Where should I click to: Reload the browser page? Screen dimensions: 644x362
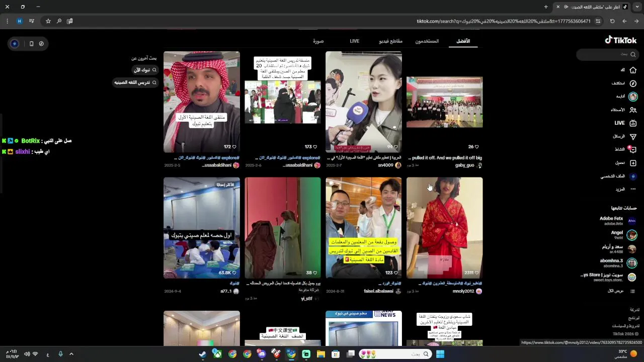pyautogui.click(x=612, y=21)
